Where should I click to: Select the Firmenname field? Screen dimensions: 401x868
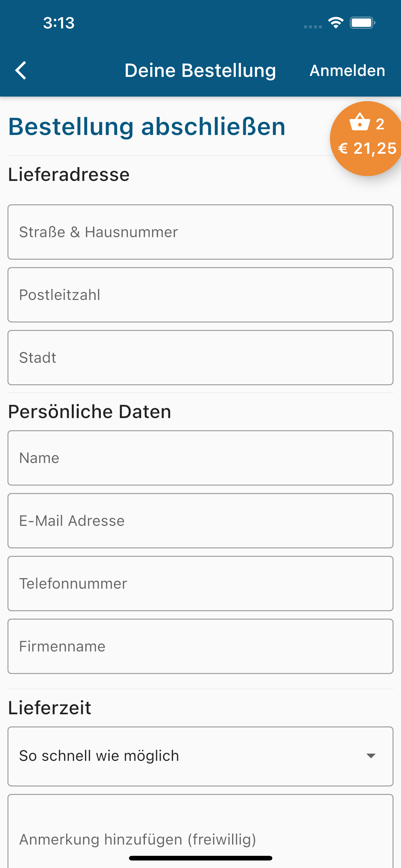200,646
